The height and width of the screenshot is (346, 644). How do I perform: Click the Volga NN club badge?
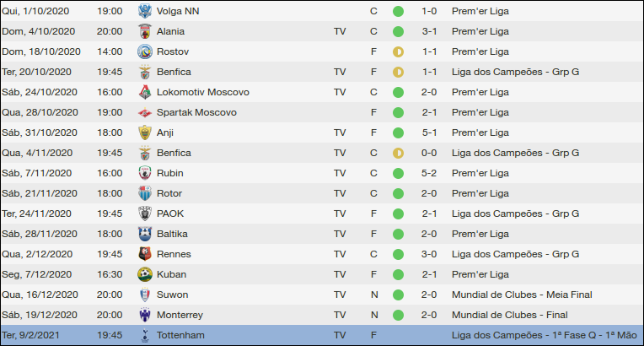tap(145, 11)
